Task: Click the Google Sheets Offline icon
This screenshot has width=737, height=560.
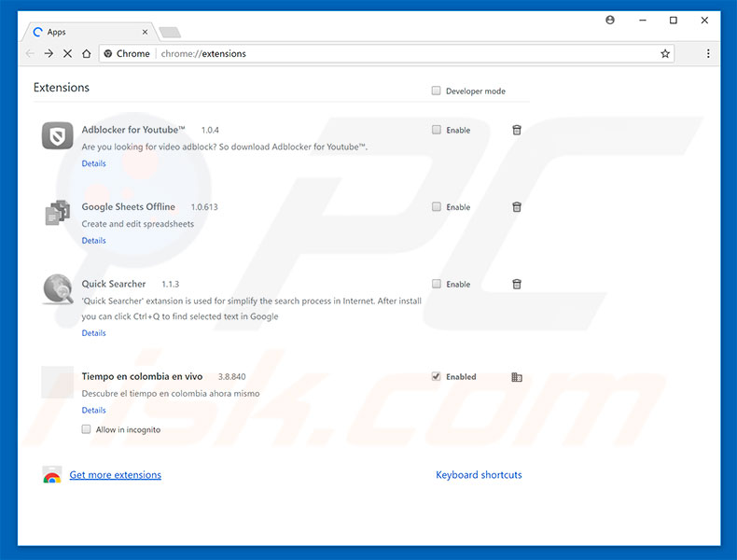Action: coord(57,213)
